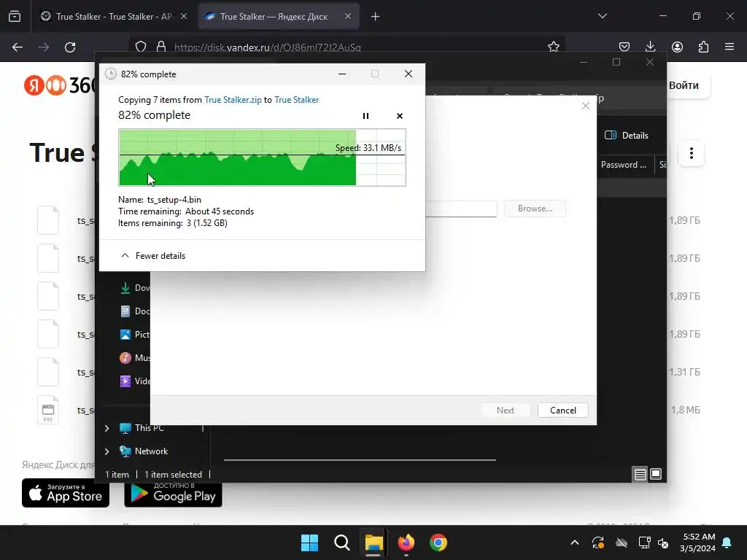747x560 pixels.
Task: Switch Explorer to large thumbnails view
Action: pyautogui.click(x=656, y=474)
